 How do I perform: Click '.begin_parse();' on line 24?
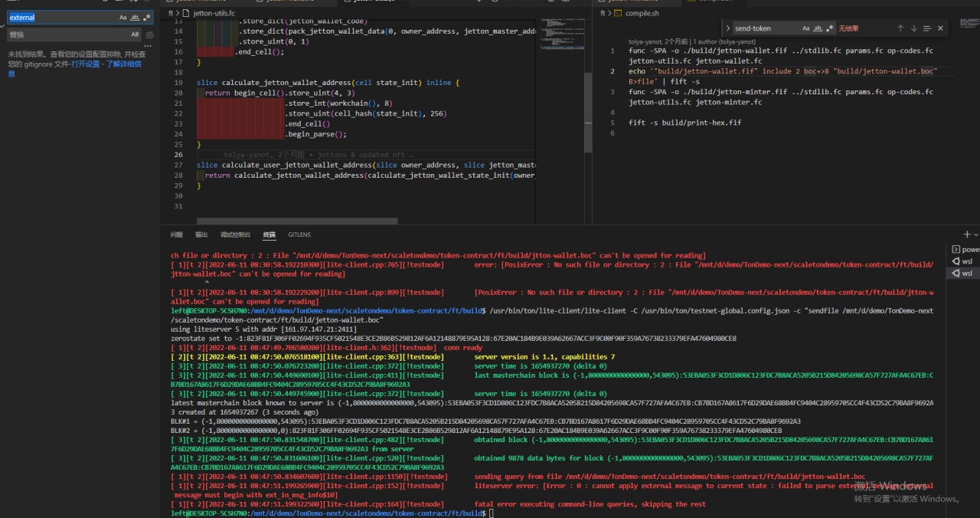(x=318, y=134)
